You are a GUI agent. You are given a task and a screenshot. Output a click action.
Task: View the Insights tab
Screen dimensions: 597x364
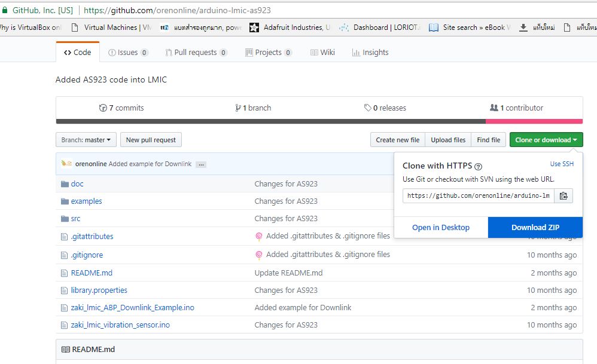pyautogui.click(x=370, y=53)
